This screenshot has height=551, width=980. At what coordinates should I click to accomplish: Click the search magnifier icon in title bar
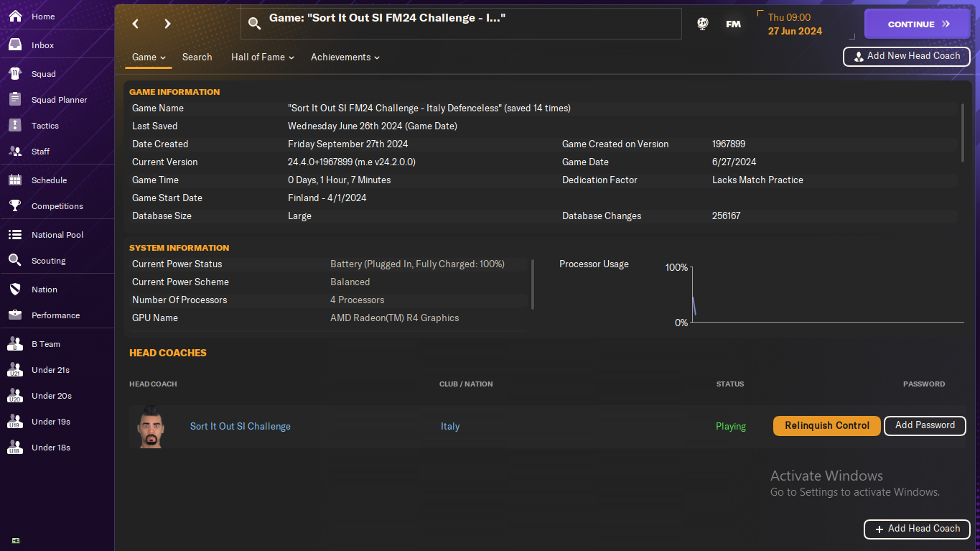[x=254, y=24]
